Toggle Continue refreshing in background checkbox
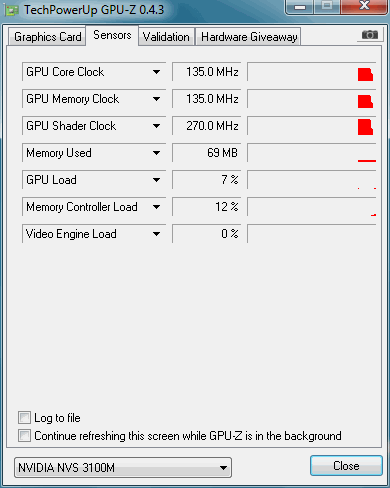The image size is (390, 488). pyautogui.click(x=24, y=435)
